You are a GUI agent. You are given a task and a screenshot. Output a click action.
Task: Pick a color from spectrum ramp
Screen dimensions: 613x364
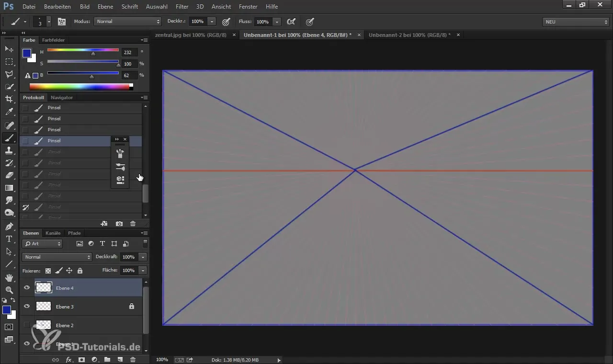[81, 87]
